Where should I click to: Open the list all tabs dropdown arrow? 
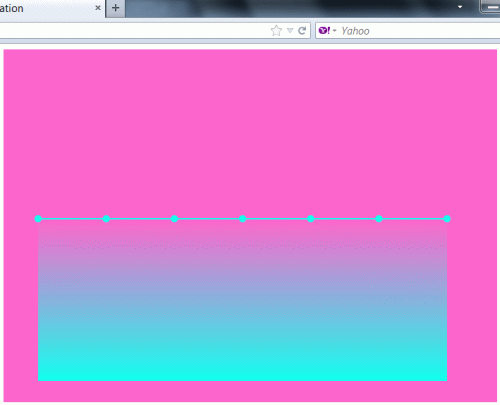[460, 7]
